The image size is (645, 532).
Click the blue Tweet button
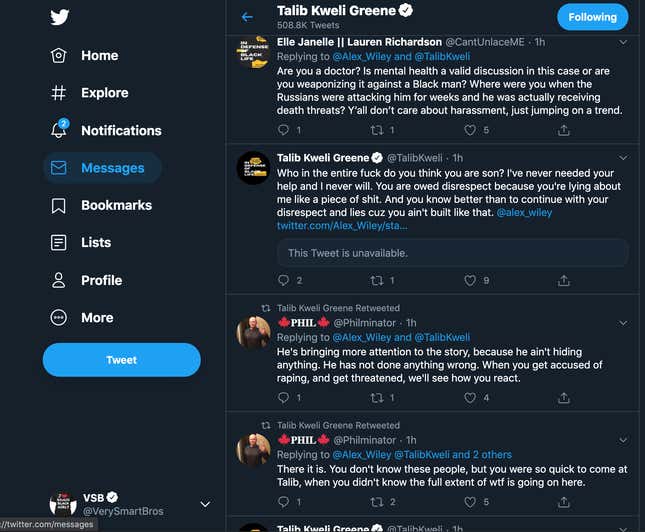122,360
